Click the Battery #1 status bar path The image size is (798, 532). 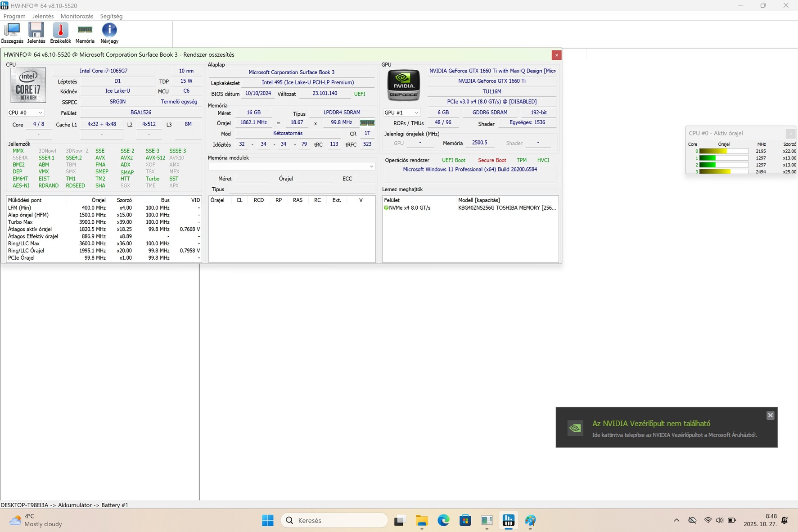tap(64, 505)
